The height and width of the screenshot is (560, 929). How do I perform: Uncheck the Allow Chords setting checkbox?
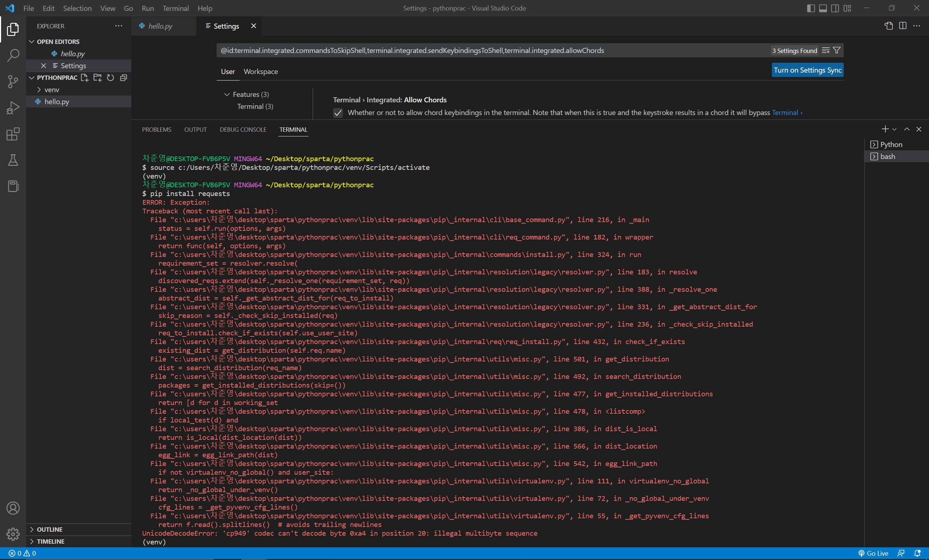point(338,113)
